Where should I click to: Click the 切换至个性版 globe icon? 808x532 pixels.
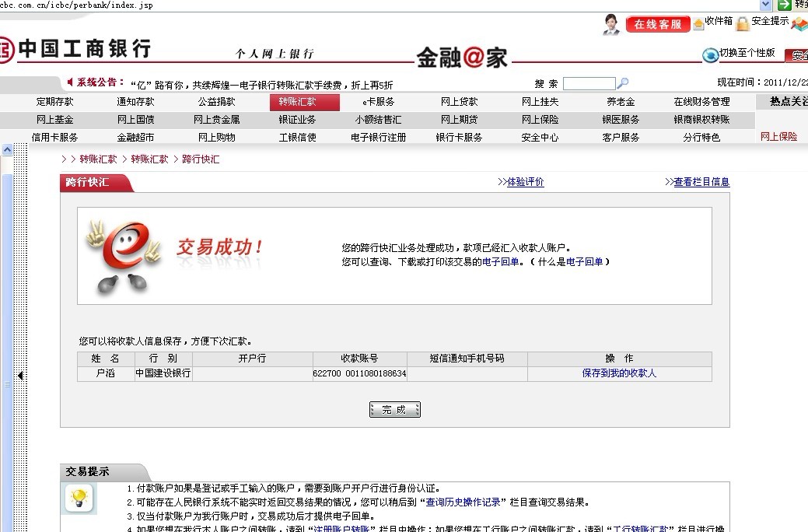709,55
